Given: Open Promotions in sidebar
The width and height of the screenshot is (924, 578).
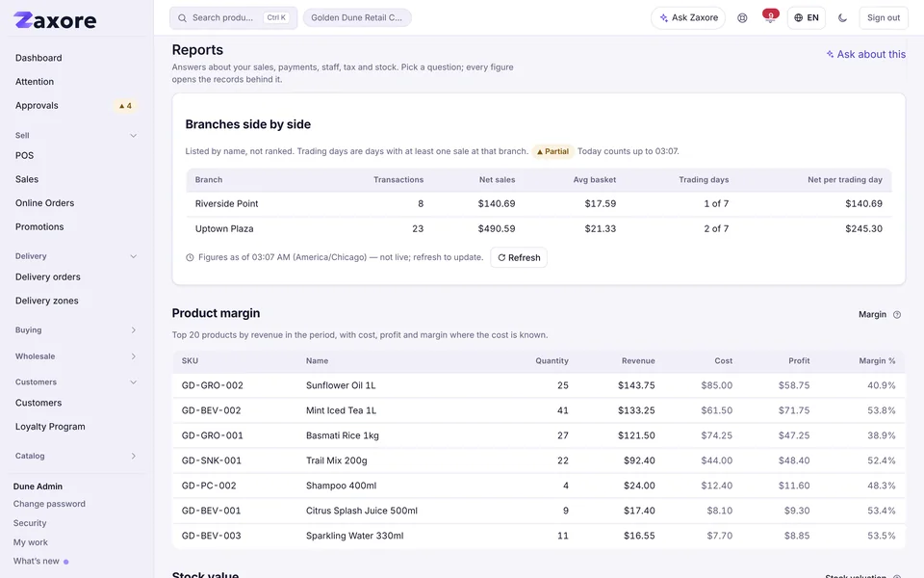Looking at the screenshot, I should pyautogui.click(x=39, y=226).
